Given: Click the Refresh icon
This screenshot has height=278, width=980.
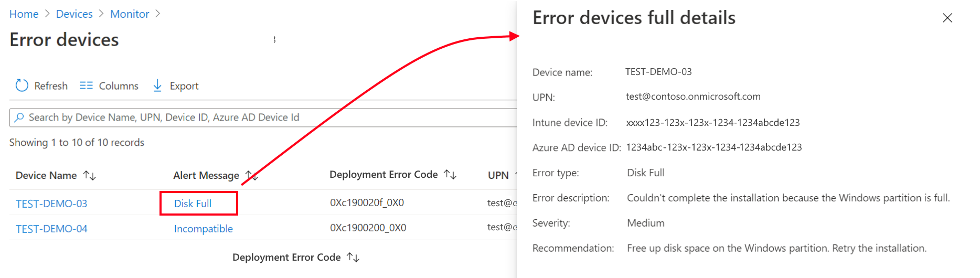Looking at the screenshot, I should pyautogui.click(x=22, y=85).
